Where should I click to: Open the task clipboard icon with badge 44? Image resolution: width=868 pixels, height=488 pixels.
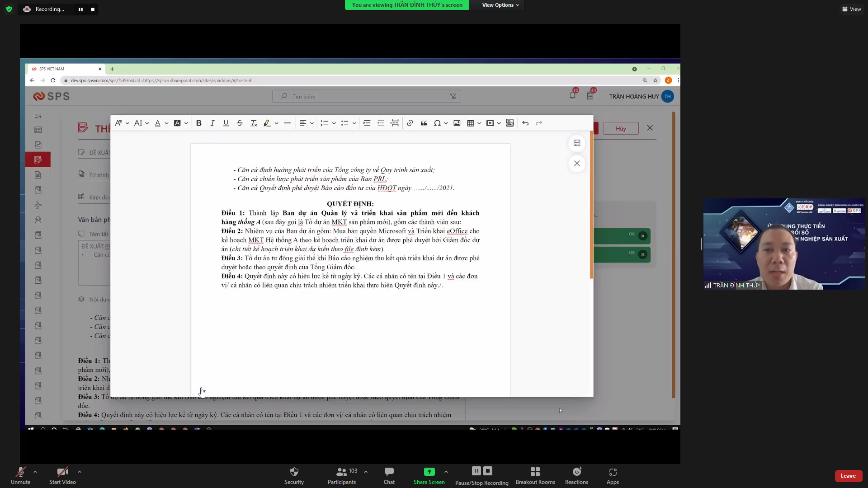click(590, 95)
